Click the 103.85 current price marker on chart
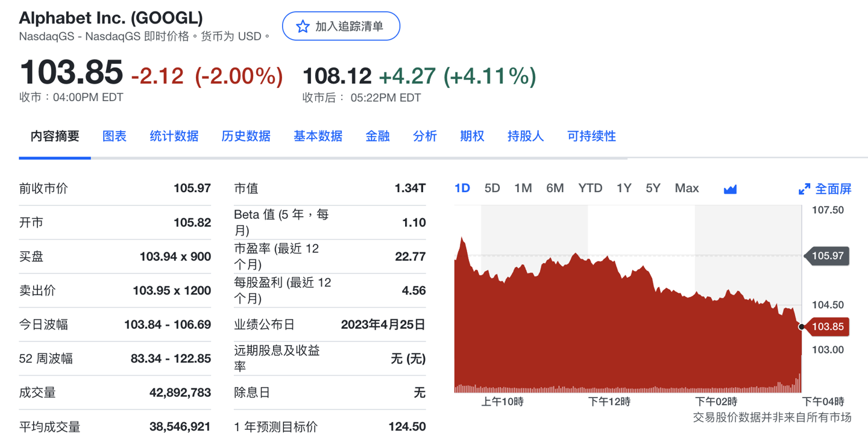Image resolution: width=868 pixels, height=442 pixels. click(x=828, y=327)
